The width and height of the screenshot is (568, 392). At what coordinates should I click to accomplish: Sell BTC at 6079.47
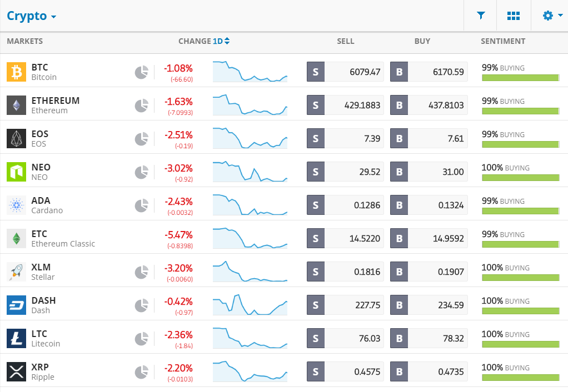pyautogui.click(x=345, y=72)
